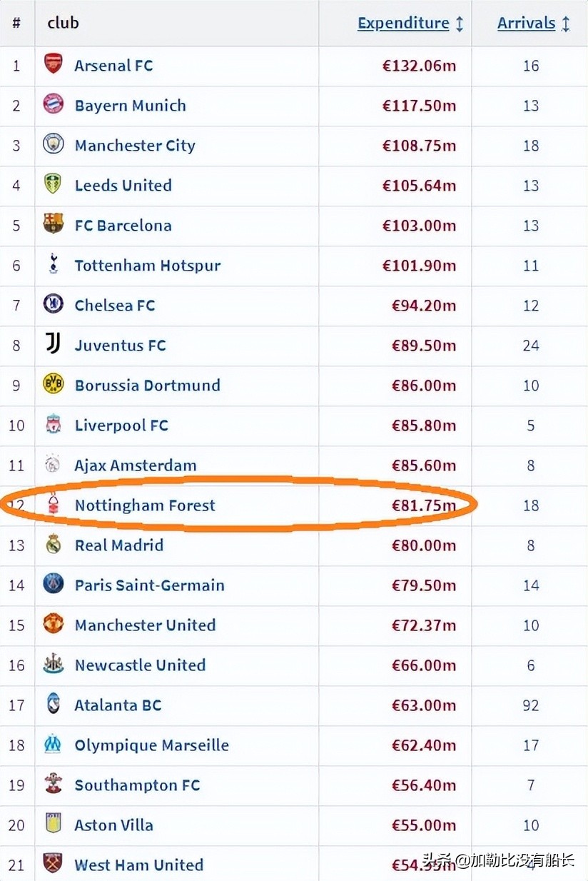Viewport: 588px width, 881px height.
Task: Open the Nottingham Forest club link
Action: 145,505
